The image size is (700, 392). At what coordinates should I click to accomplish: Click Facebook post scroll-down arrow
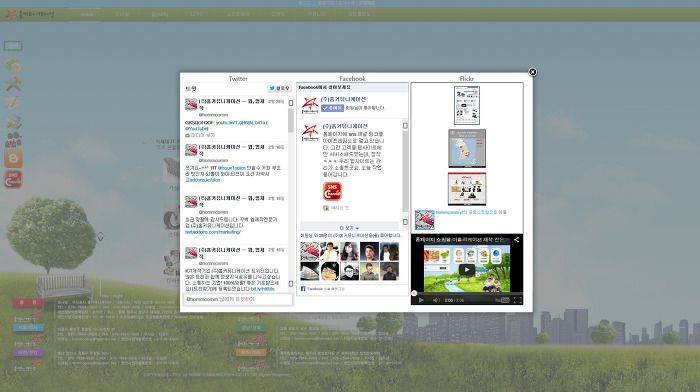click(x=405, y=222)
